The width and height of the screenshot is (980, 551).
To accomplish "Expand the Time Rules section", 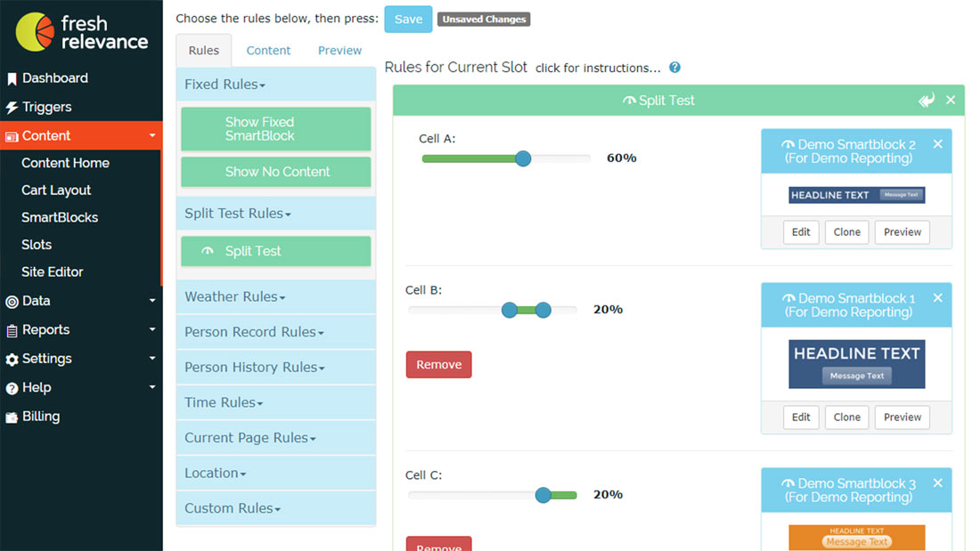I will pos(224,402).
